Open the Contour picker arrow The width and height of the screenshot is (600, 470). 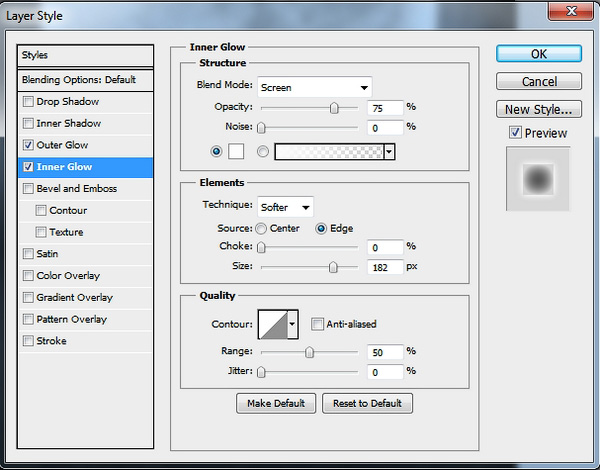click(x=292, y=325)
